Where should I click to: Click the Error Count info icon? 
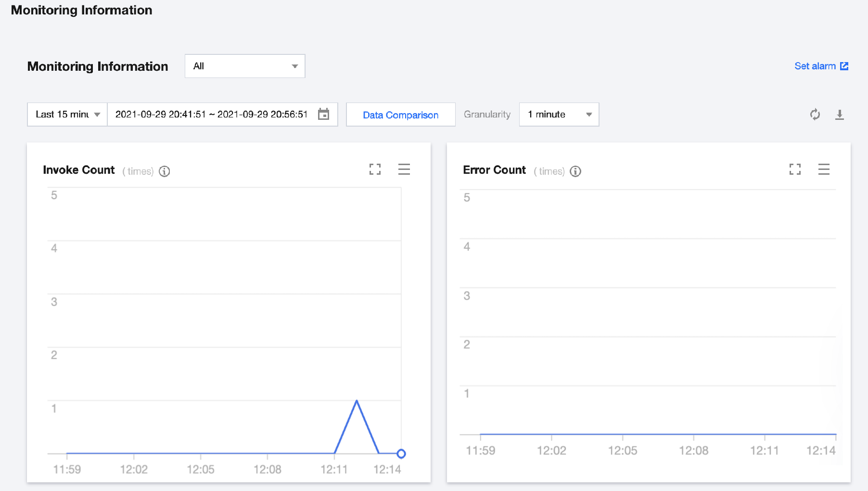(x=575, y=171)
